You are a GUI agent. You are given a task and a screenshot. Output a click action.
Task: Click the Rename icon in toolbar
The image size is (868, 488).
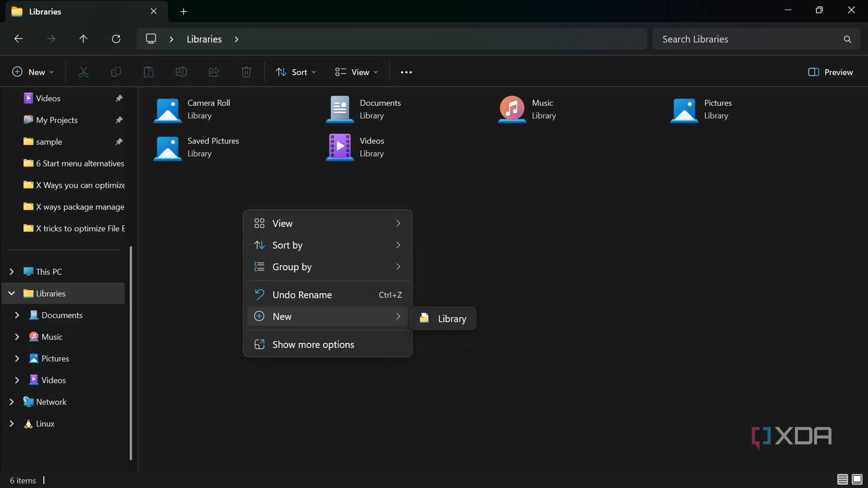[x=181, y=72]
